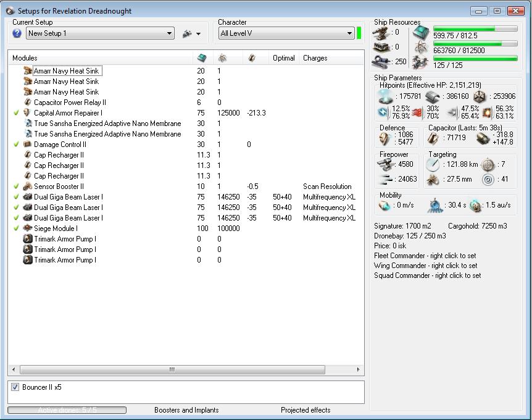Click the capacitor column header icon
Screen dimensions: 532x420
click(x=252, y=57)
